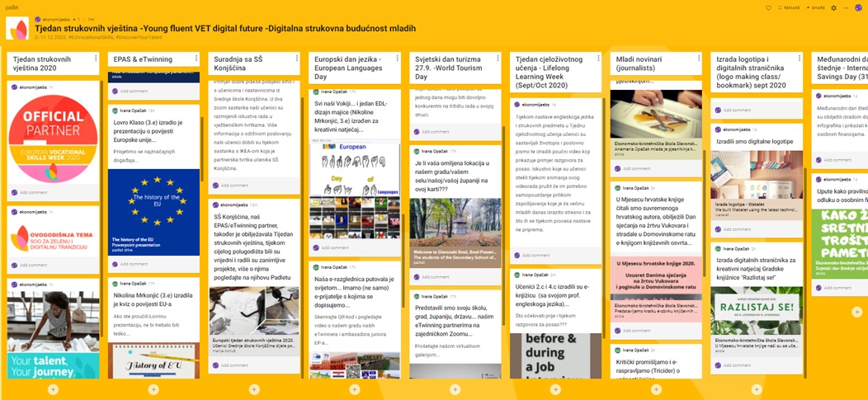The width and height of the screenshot is (868, 400).
Task: Add a post to the Svjetski dan turizma column
Action: coord(455,389)
